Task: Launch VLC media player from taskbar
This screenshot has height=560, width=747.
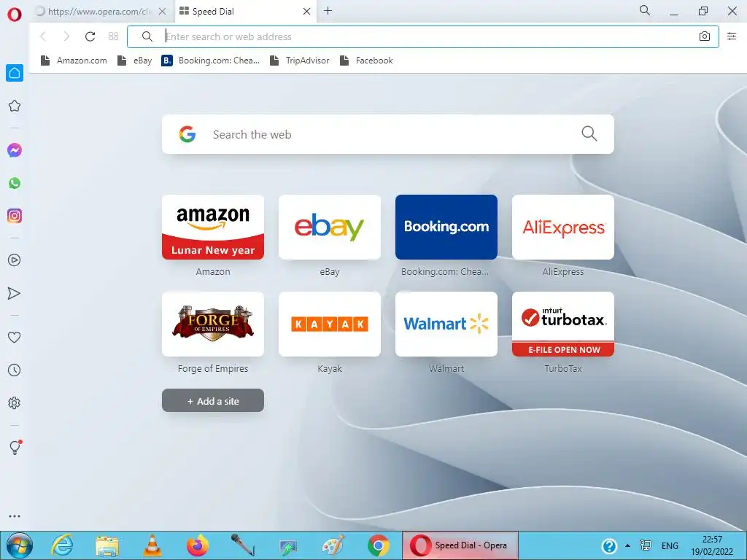Action: (x=152, y=545)
